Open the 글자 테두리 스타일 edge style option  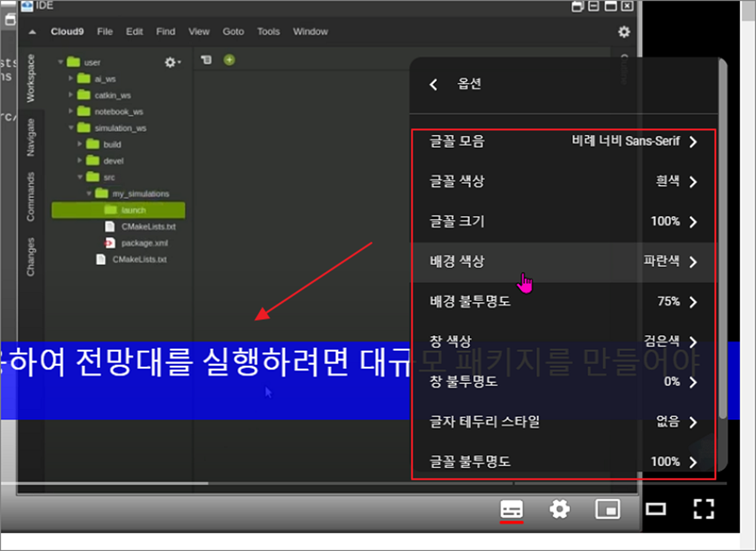click(563, 422)
